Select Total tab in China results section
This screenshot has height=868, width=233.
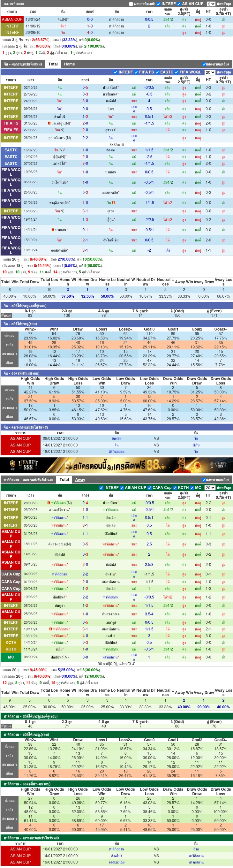53,64
